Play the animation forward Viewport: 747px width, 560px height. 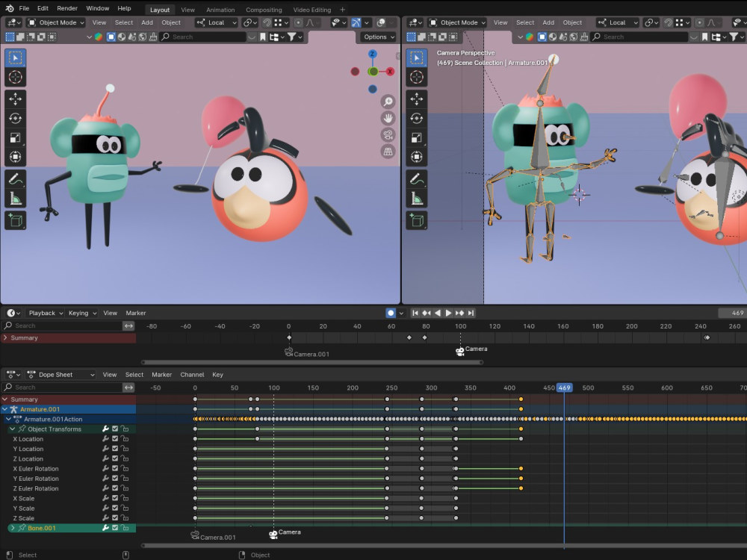448,313
